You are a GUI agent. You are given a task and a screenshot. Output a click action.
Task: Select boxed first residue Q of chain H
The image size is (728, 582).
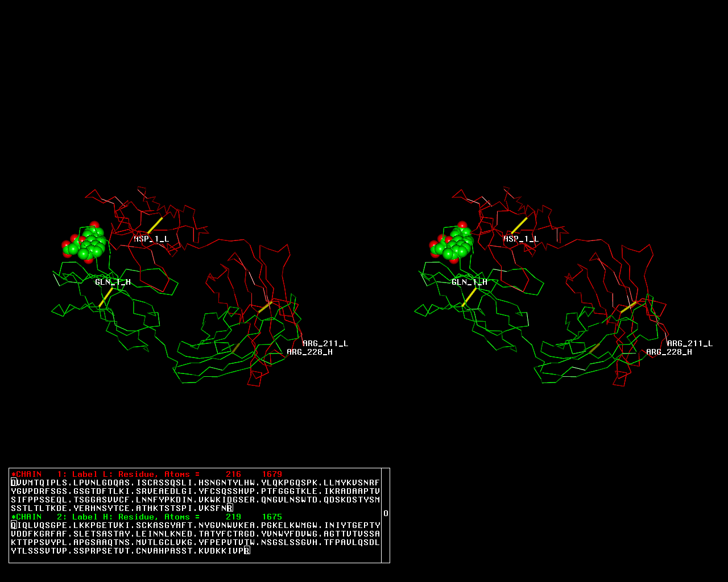[14, 525]
